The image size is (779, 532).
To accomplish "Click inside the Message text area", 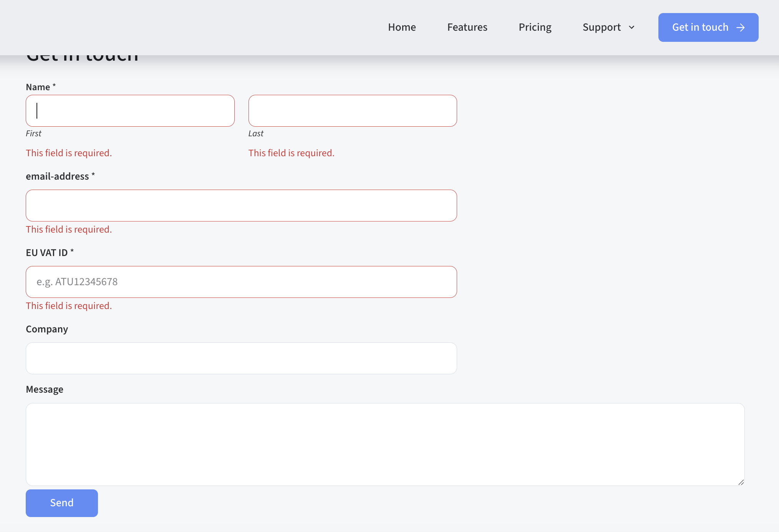I will click(x=384, y=443).
